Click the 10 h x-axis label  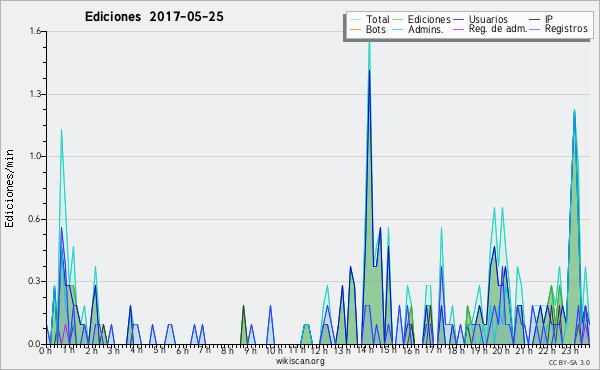point(274,350)
